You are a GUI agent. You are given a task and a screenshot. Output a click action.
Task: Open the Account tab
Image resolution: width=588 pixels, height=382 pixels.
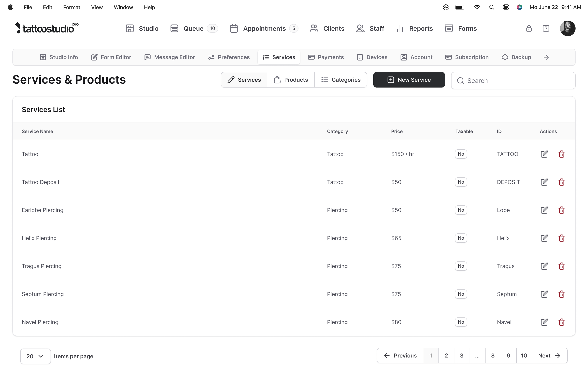416,57
